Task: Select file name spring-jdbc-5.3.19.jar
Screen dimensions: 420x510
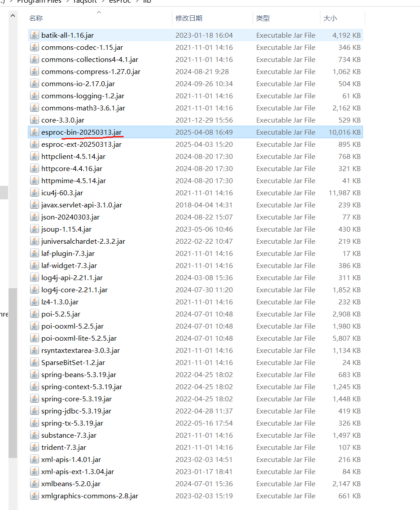Action: tap(76, 411)
